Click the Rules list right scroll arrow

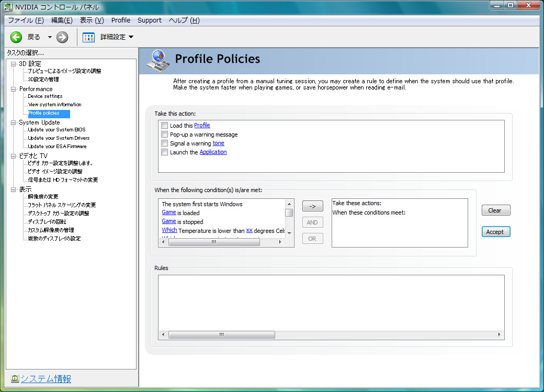point(499,335)
